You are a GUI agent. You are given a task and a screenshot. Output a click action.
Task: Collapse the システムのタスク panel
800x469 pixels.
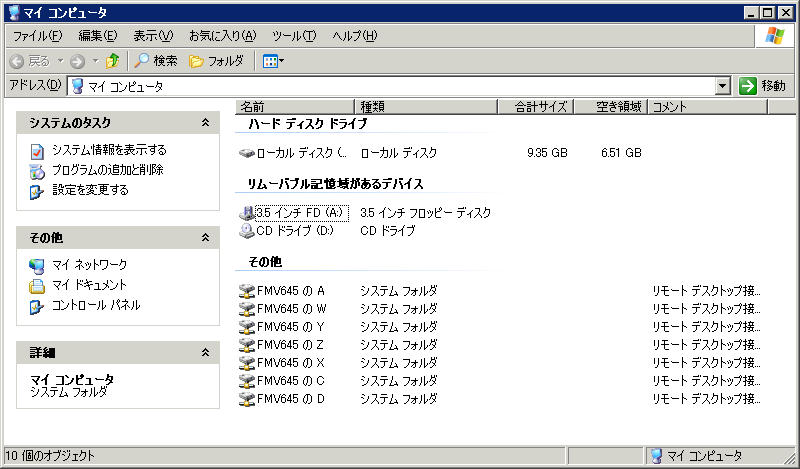click(205, 122)
